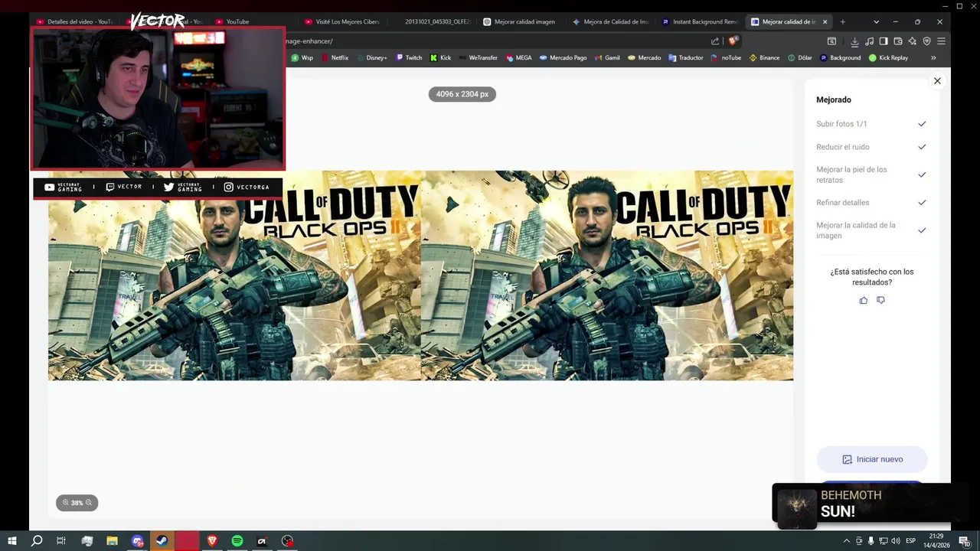980x551 pixels.
Task: Open Windows taskbar search
Action: click(x=37, y=541)
